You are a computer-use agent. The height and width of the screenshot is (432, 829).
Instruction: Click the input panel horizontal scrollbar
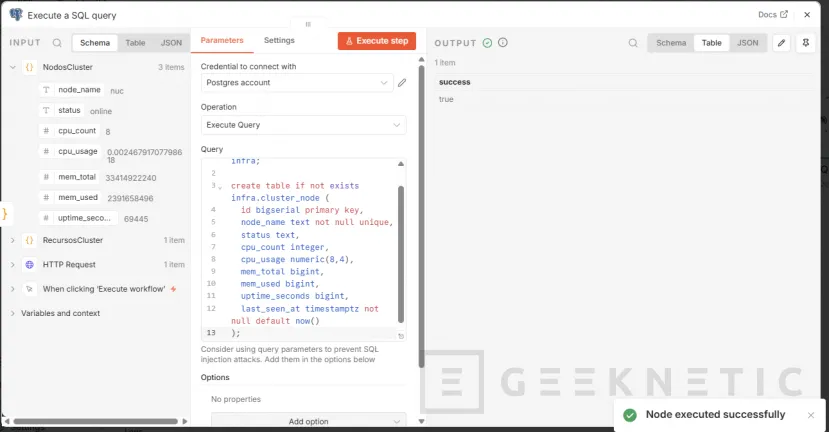tap(96, 421)
